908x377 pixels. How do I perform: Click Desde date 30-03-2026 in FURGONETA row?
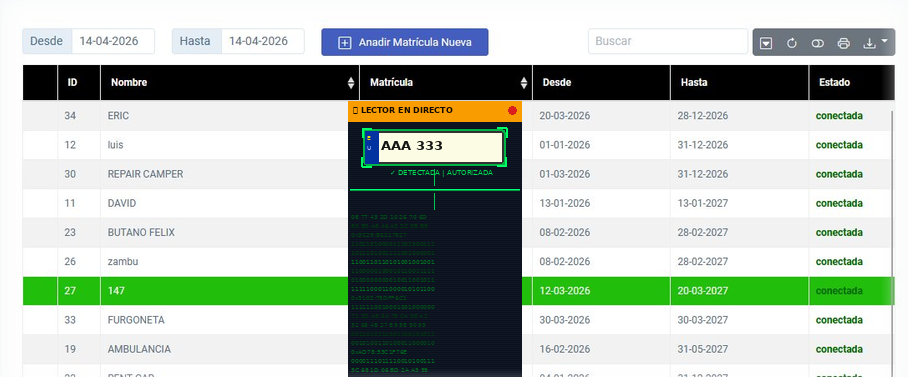565,320
